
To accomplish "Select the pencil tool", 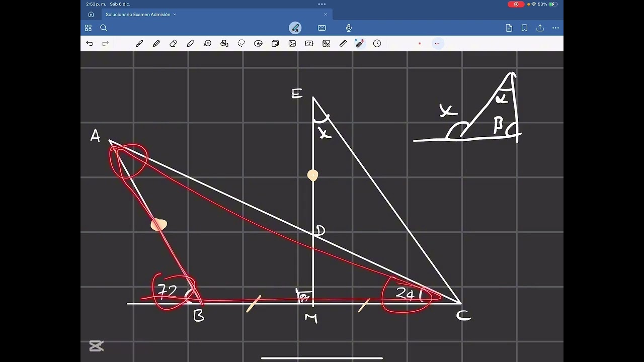I will tap(156, 44).
